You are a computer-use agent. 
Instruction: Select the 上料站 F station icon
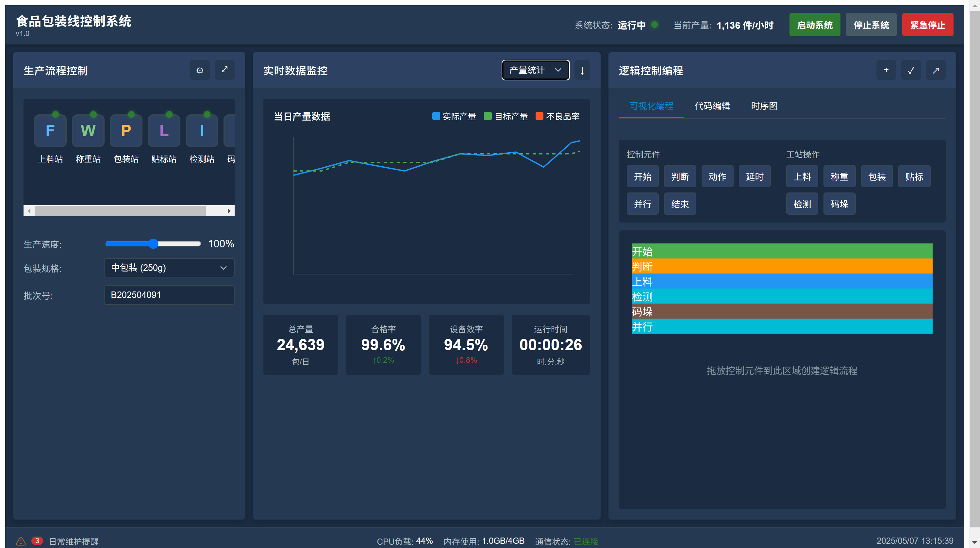[50, 130]
